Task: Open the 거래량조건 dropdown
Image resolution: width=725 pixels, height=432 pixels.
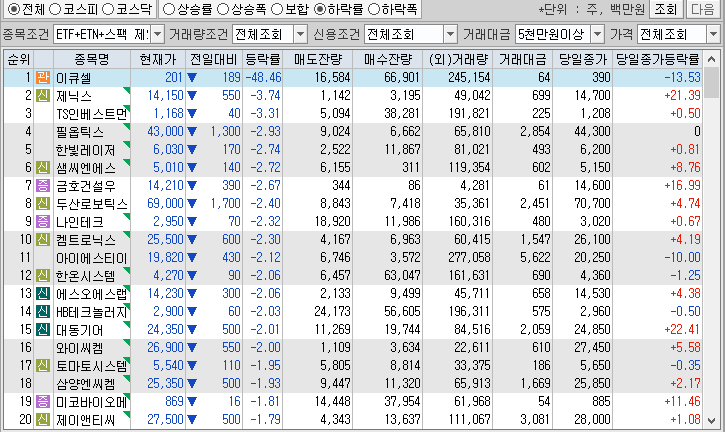Action: coord(301,34)
